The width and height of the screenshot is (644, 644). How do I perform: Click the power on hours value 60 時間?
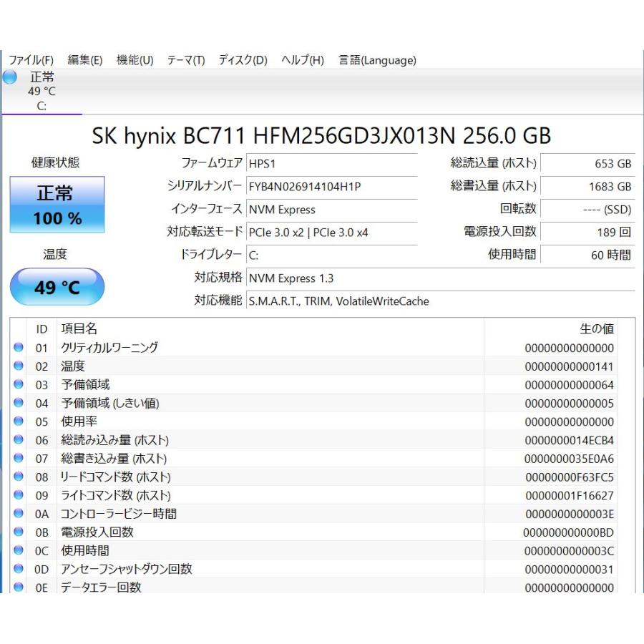tap(587, 255)
